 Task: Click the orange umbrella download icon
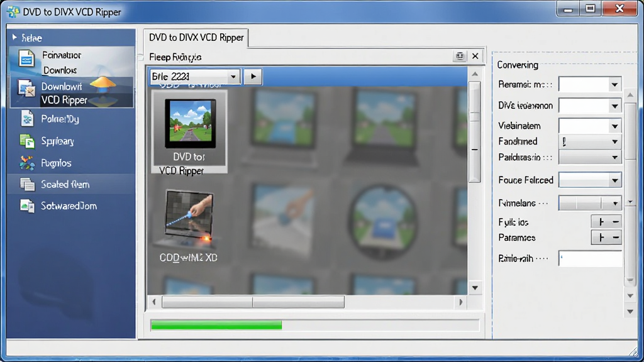pos(103,85)
